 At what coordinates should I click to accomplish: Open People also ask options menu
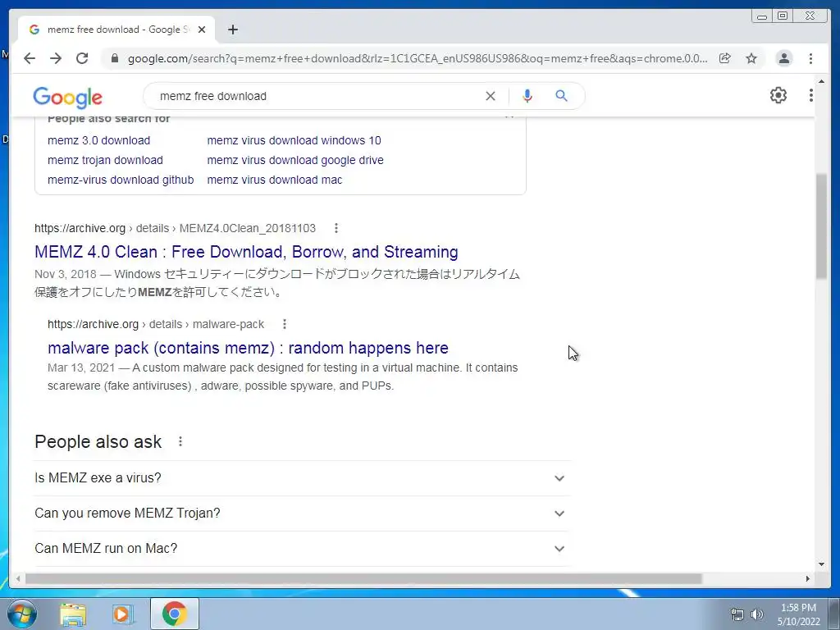click(x=180, y=441)
